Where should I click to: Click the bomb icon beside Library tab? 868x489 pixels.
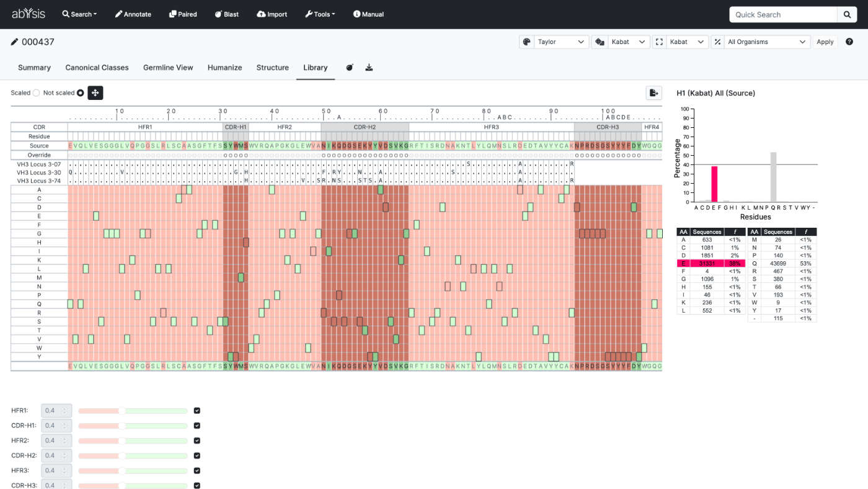click(x=350, y=68)
